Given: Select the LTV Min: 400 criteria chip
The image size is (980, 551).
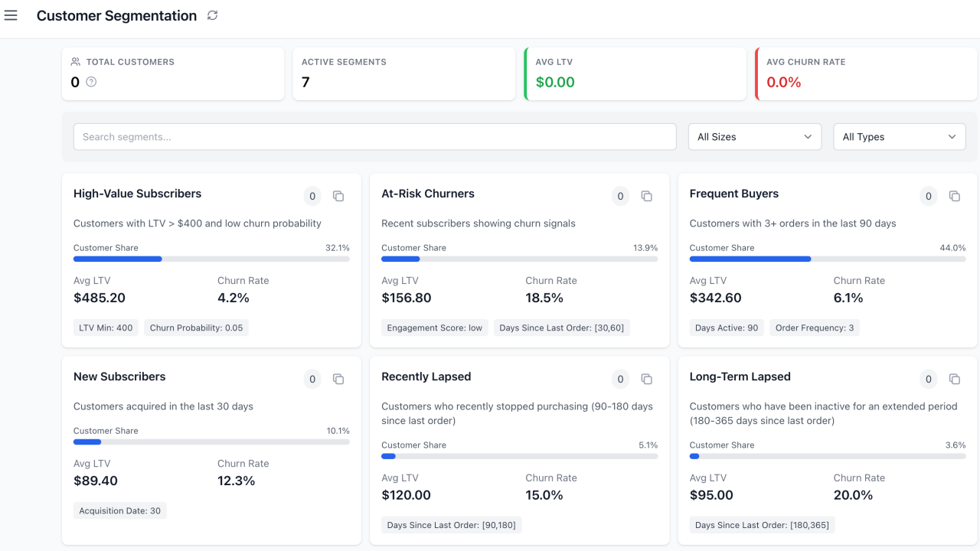Looking at the screenshot, I should (106, 327).
